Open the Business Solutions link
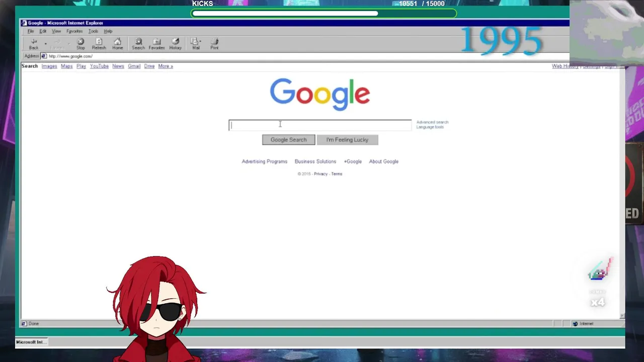644x362 pixels. [x=315, y=161]
